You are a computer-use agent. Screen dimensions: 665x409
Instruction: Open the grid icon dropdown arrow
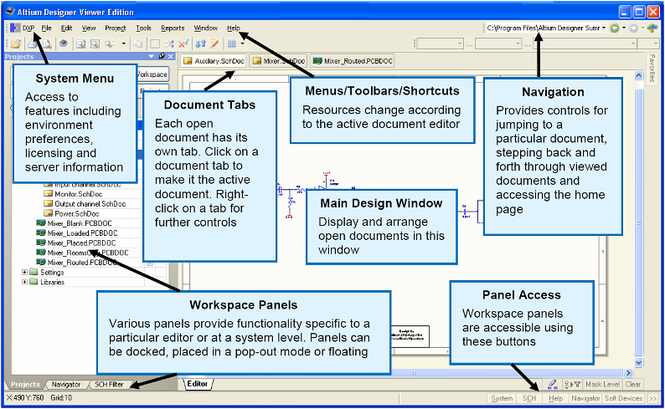tap(242, 43)
